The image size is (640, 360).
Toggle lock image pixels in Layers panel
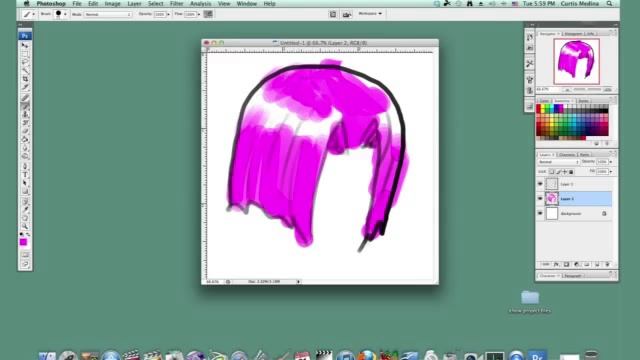click(x=558, y=172)
